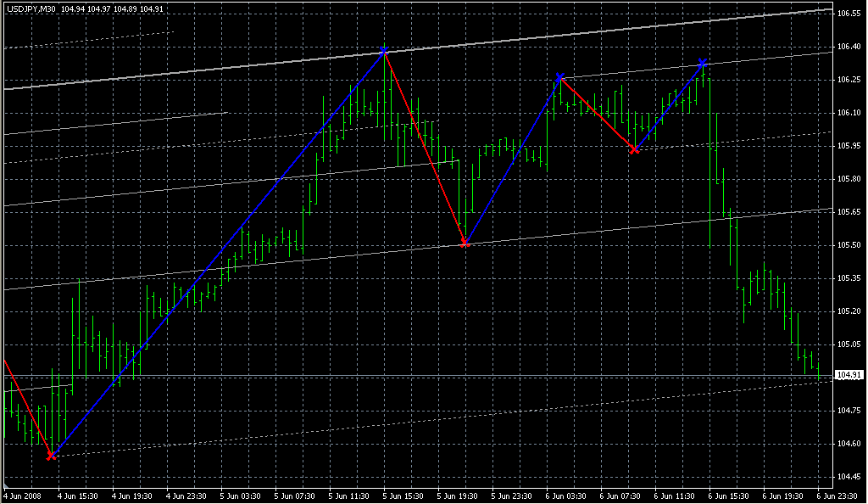Screen dimensions: 868x504
Task: Select the blue X marker near 6 Jun 03:30
Action: [559, 77]
